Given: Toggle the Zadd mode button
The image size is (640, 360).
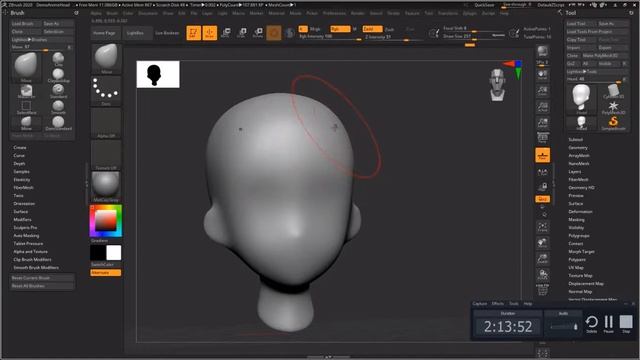Looking at the screenshot, I should point(372,29).
